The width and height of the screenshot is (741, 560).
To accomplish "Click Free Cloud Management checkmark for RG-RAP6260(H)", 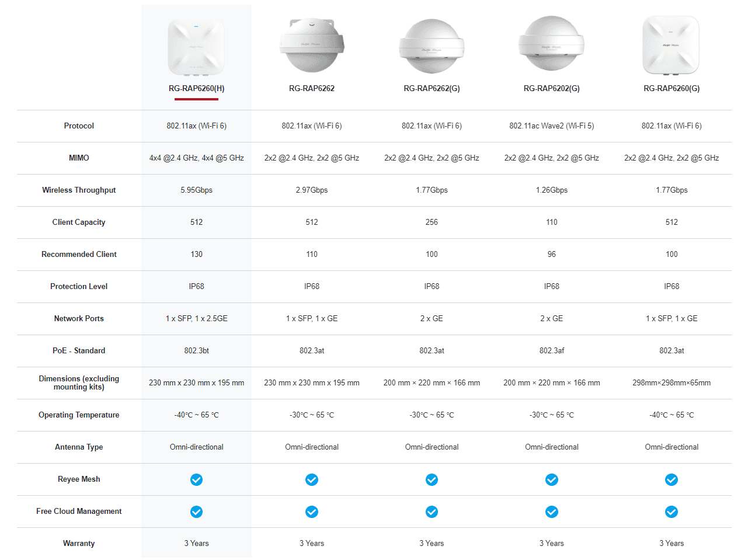I will pos(196,512).
